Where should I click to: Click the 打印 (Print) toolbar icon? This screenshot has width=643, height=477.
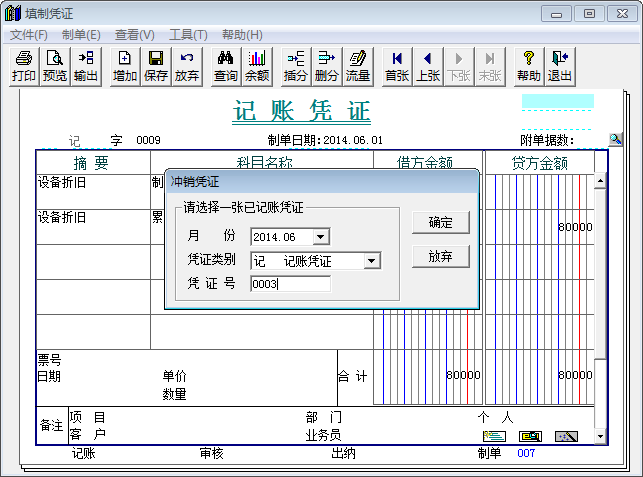click(x=24, y=66)
